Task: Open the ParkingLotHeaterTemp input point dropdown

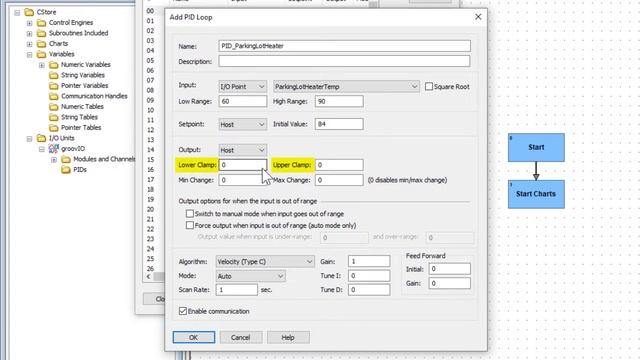Action: (346, 87)
